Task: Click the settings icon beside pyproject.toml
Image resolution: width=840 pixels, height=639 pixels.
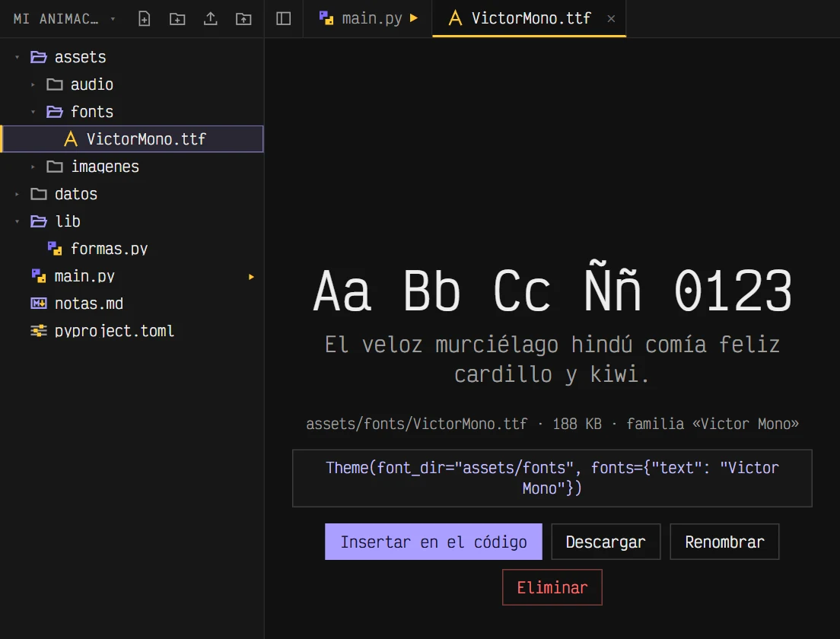Action: click(39, 330)
